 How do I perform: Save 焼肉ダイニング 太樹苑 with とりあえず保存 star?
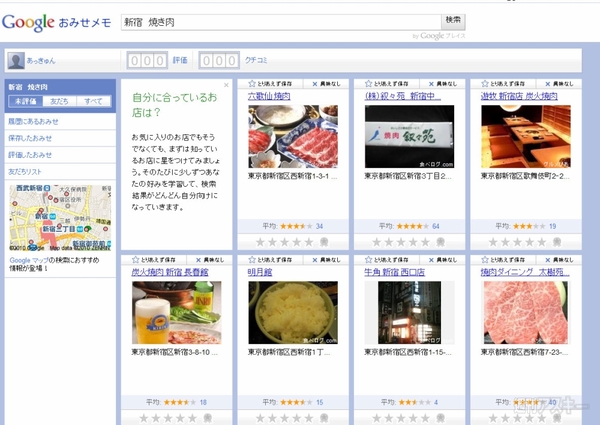[x=503, y=260]
